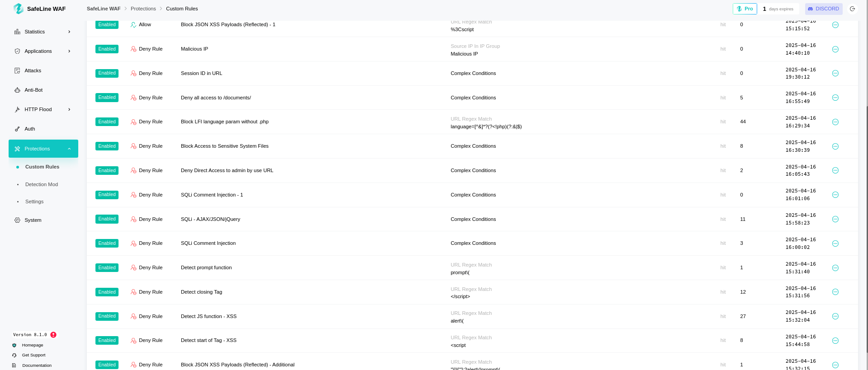
Task: Toggle Enabled status for SQLi - AJAX/JSON/jQuery
Action: click(x=107, y=219)
